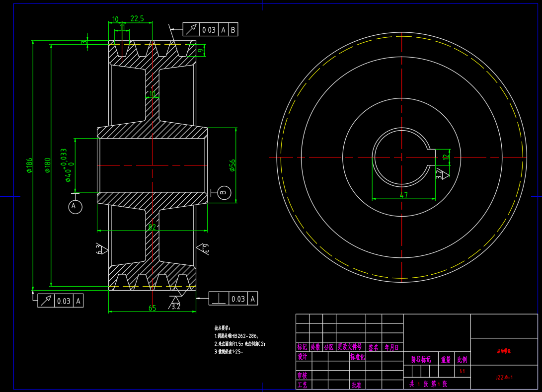Click runout symbol in bottom-left 0.03 A frame

coord(46,301)
